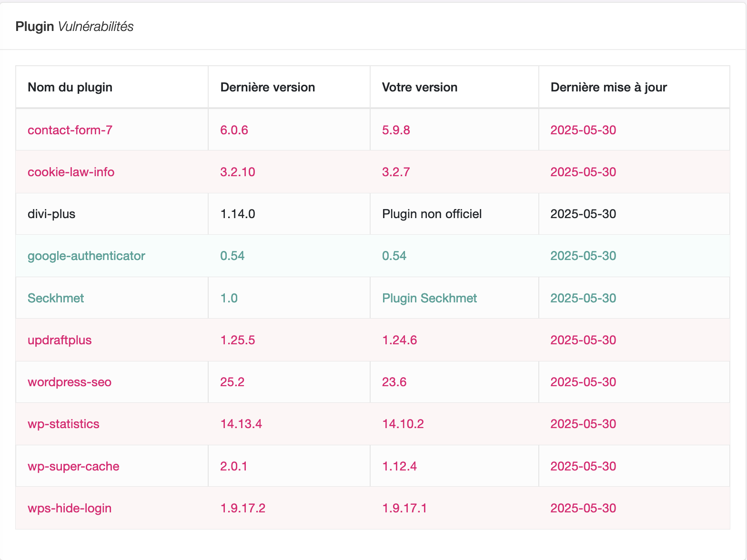747x560 pixels.
Task: Select the divi-plus plugin name
Action: click(51, 214)
